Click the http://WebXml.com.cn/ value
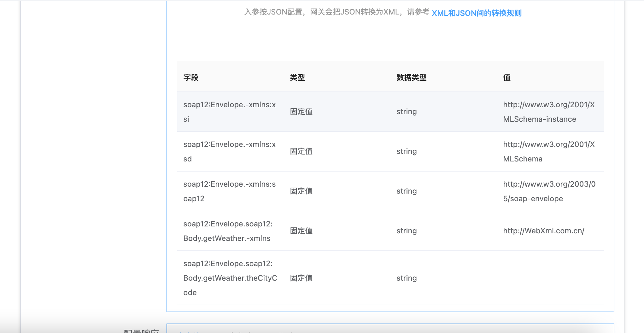Viewport: 644px width, 333px height. [x=544, y=231]
